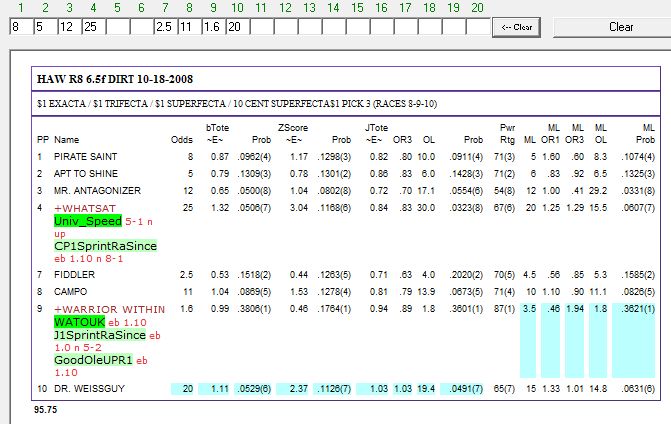Click the green 'Univ_Speed' tag

pyautogui.click(x=88, y=221)
